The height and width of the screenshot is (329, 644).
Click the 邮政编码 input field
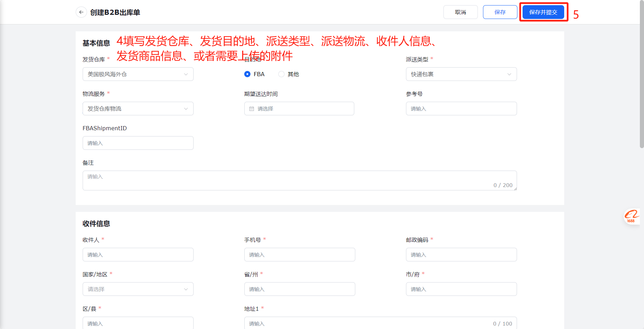[461, 255]
